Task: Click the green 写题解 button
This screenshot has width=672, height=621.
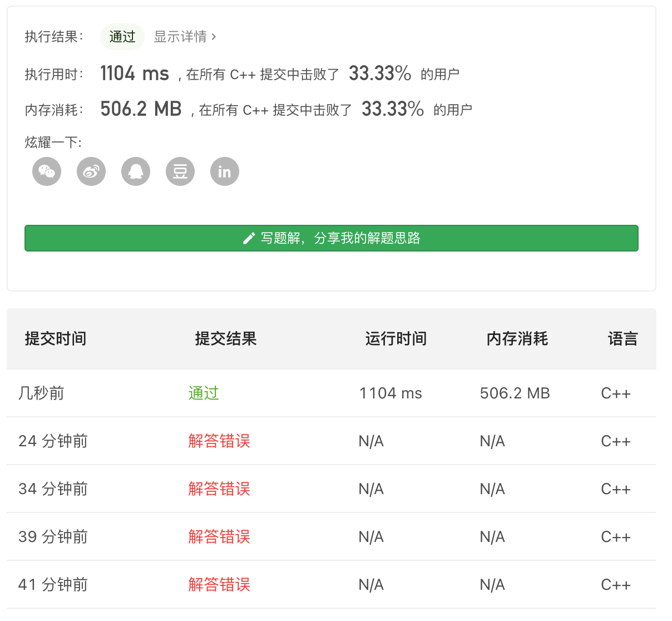Action: pyautogui.click(x=332, y=238)
